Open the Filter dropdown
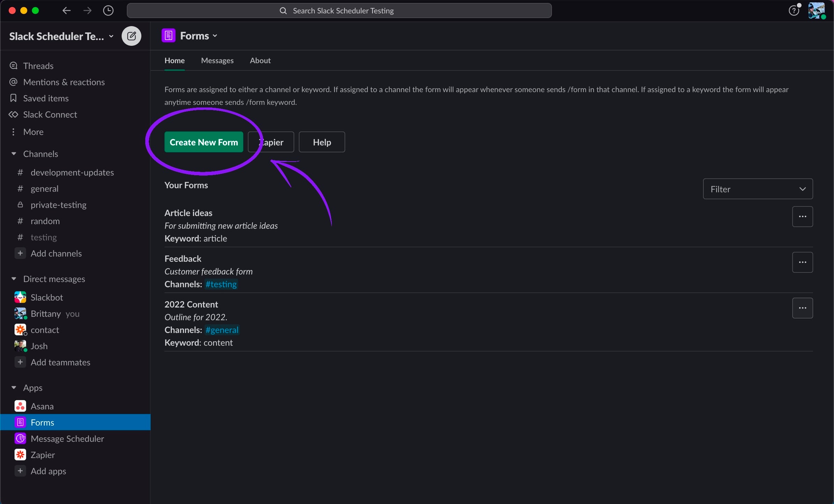 758,189
